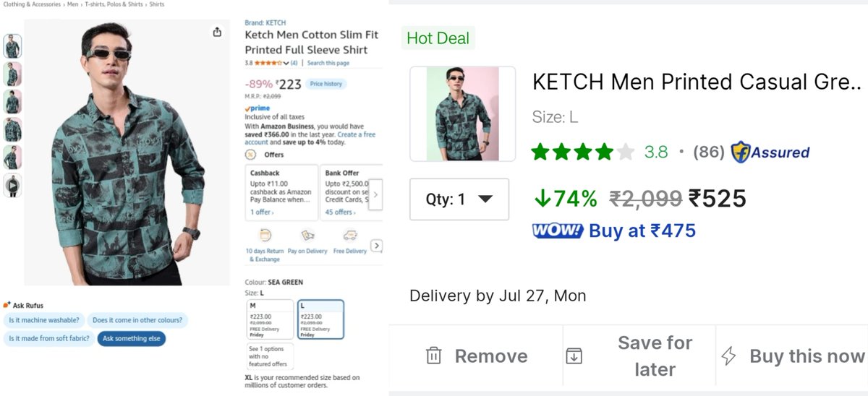
Task: Click the Free Delivery truck icon
Action: click(x=349, y=235)
